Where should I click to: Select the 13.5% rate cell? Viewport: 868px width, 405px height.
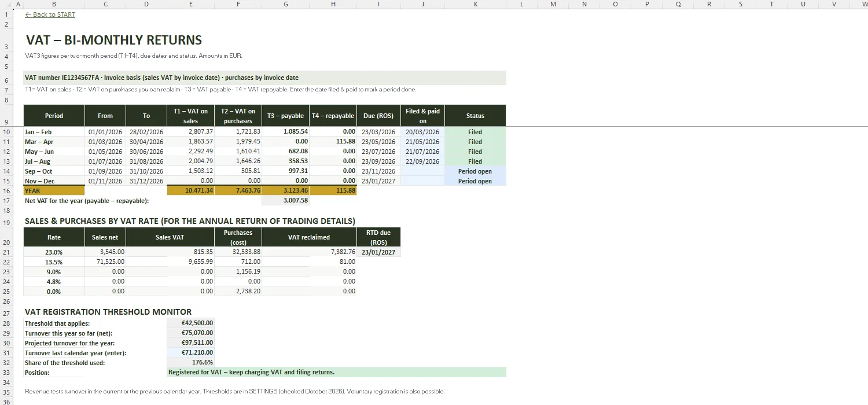[54, 262]
